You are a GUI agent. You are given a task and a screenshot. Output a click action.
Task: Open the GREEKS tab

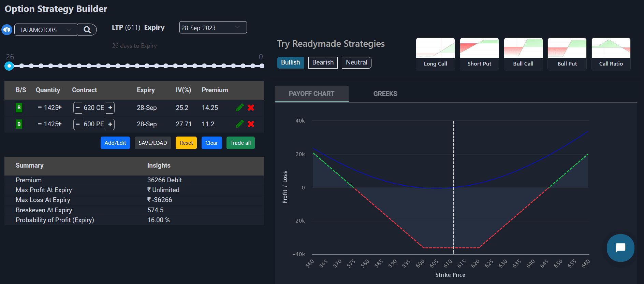(x=385, y=94)
